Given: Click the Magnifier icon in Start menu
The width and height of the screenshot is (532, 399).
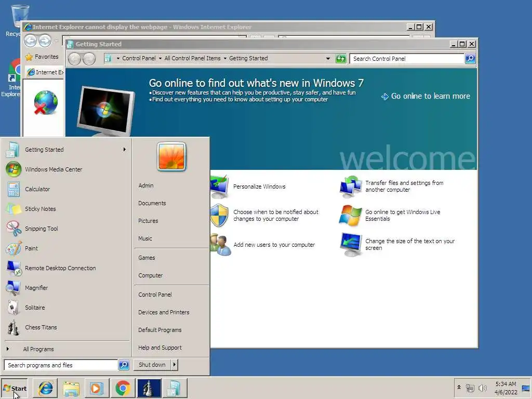Looking at the screenshot, I should 13,288.
